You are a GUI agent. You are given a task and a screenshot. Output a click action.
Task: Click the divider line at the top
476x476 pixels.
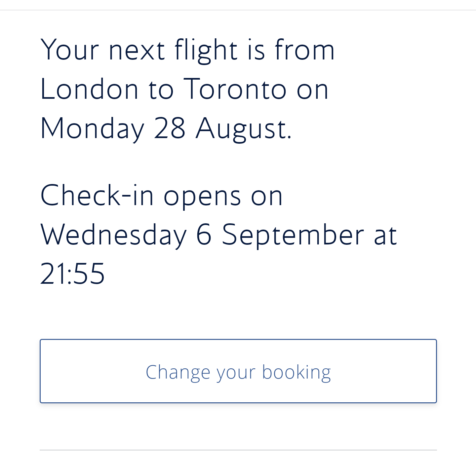pyautogui.click(x=238, y=10)
